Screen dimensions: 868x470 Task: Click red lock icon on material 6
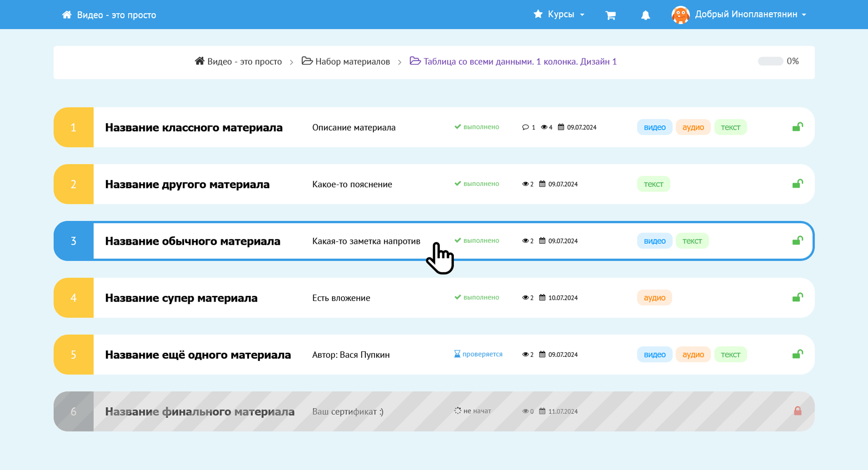pyautogui.click(x=797, y=411)
